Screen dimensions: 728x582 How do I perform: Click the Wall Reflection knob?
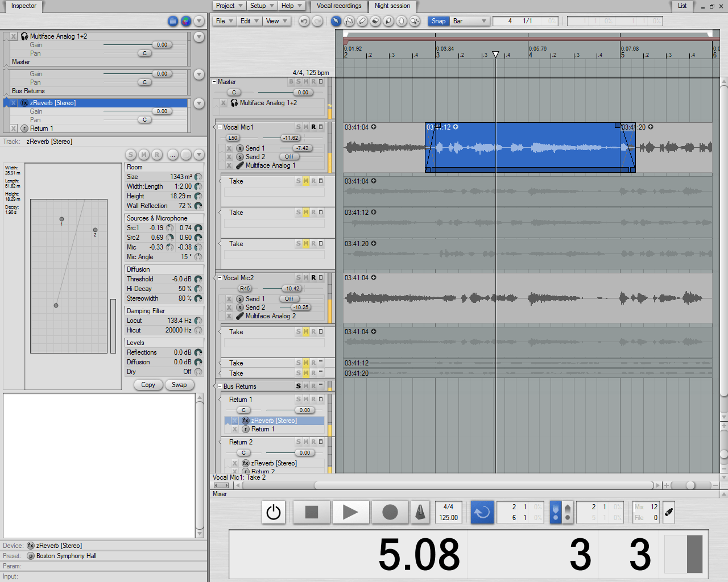click(x=198, y=206)
